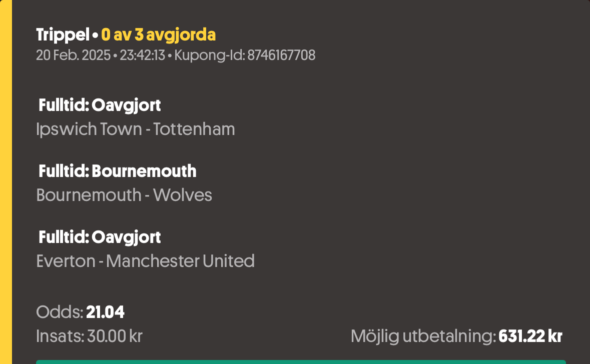Click the Möjlig utbetalning label
Screen dimensions: 590x364
click(423, 336)
